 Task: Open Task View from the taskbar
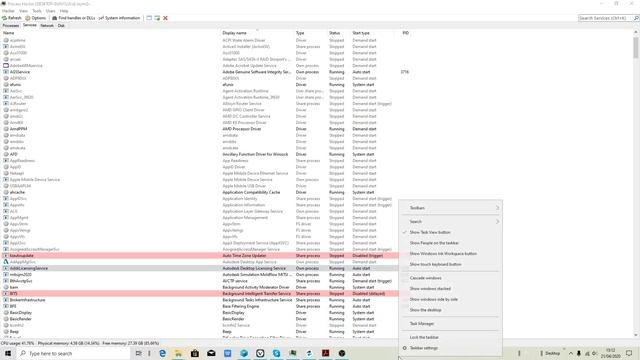pos(139,353)
